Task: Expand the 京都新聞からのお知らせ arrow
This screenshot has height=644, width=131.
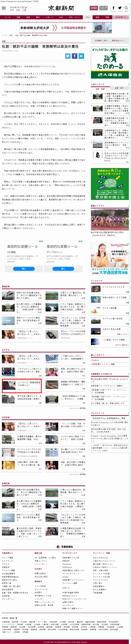Action: 128,374
